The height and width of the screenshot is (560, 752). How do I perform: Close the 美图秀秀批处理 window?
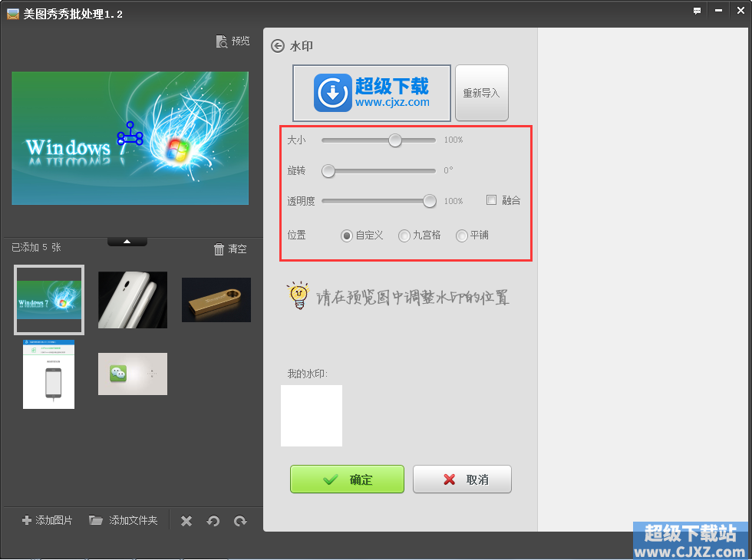click(x=740, y=11)
